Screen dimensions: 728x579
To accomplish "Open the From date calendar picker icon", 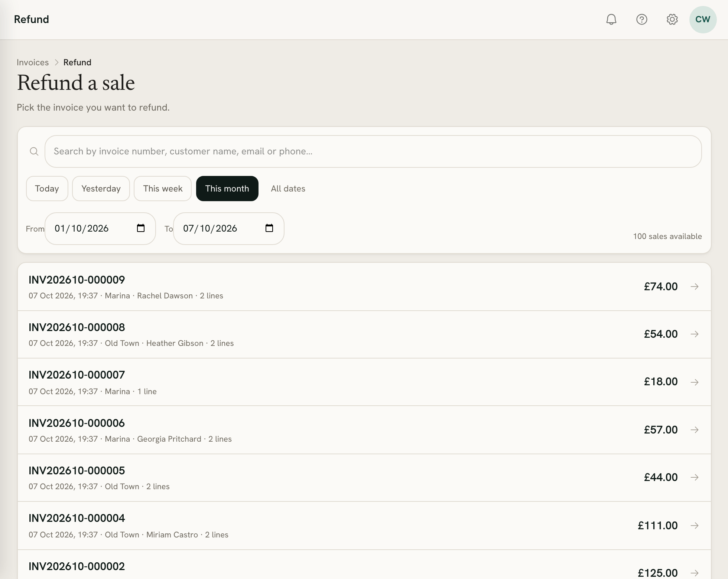I will tap(141, 228).
